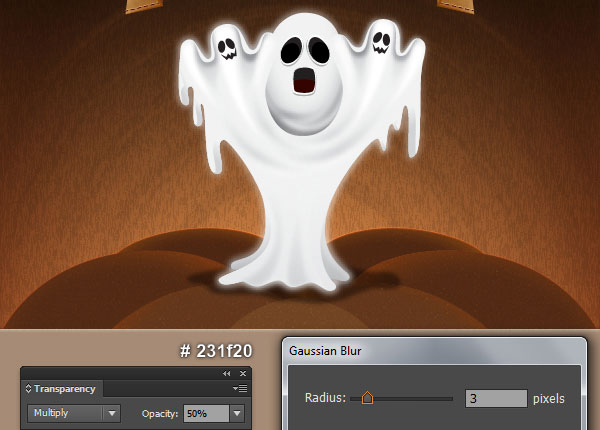Open the Opacity dropdown arrow
Image resolution: width=600 pixels, height=430 pixels.
coord(237,414)
